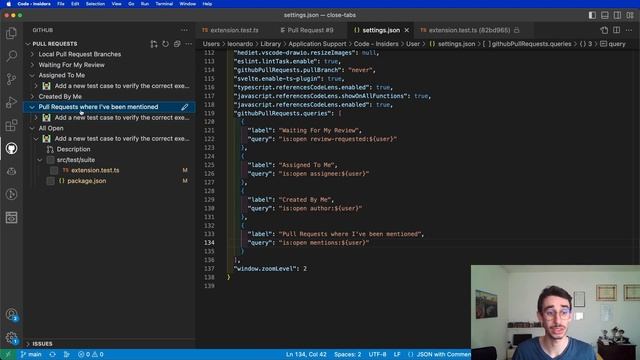Select the settings.json tab
The image size is (640, 360).
click(x=380, y=30)
